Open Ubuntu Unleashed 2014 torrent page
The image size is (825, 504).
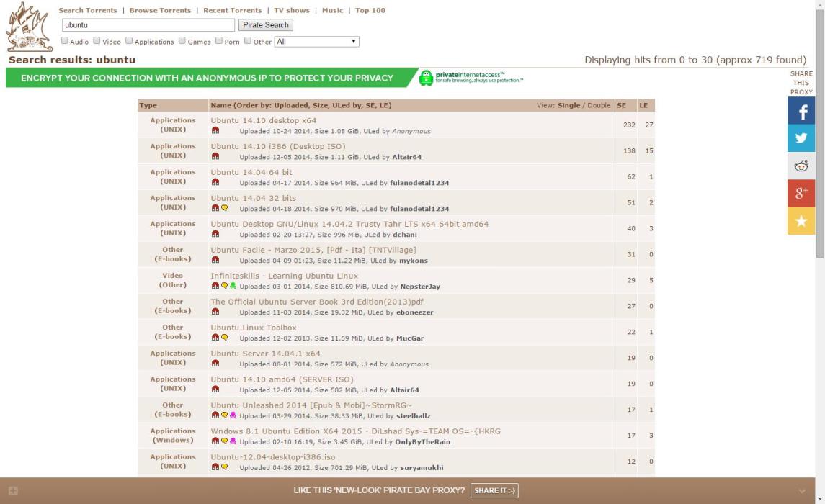(311, 405)
